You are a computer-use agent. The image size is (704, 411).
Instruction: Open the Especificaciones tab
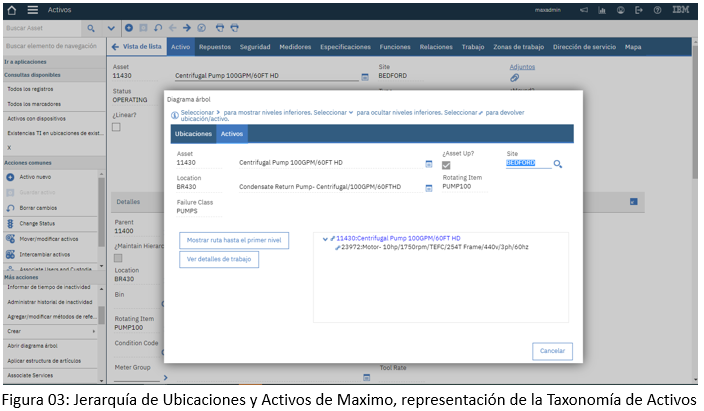coord(345,47)
